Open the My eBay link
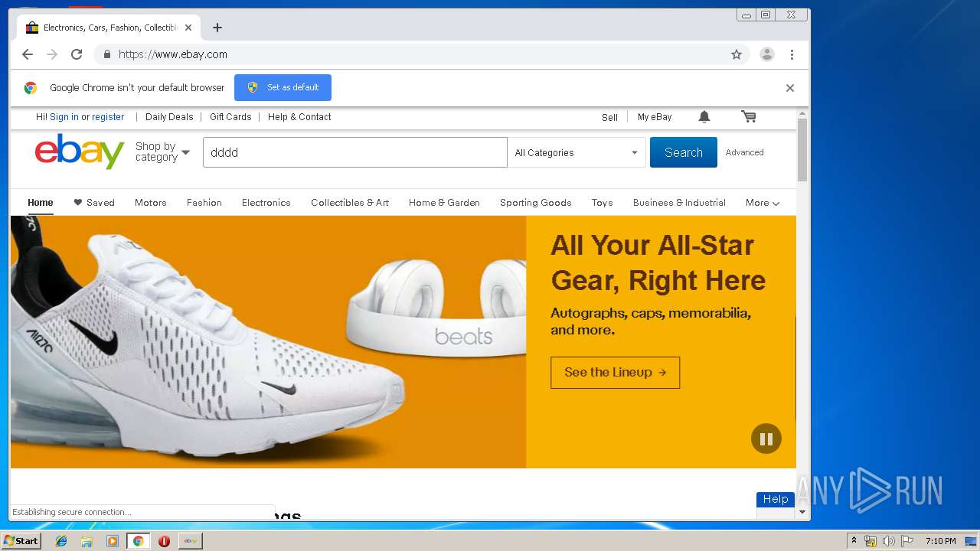The height and width of the screenshot is (551, 980). (x=655, y=117)
